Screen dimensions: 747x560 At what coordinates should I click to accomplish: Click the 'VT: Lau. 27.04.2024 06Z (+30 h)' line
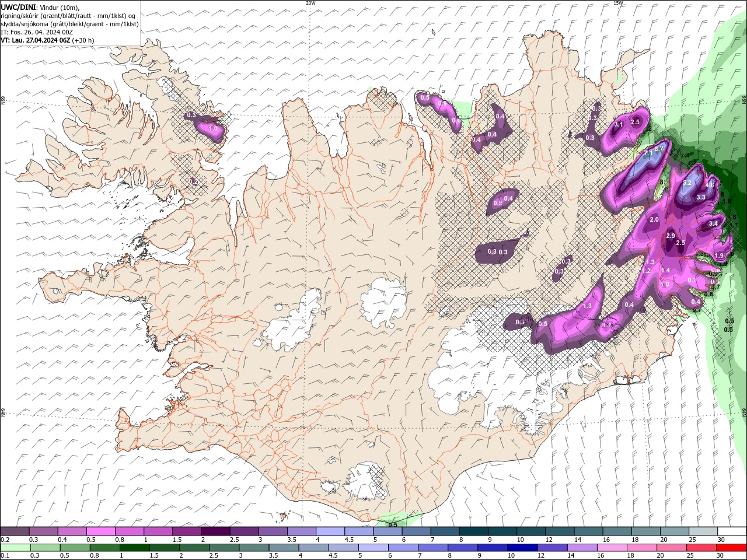47,40
